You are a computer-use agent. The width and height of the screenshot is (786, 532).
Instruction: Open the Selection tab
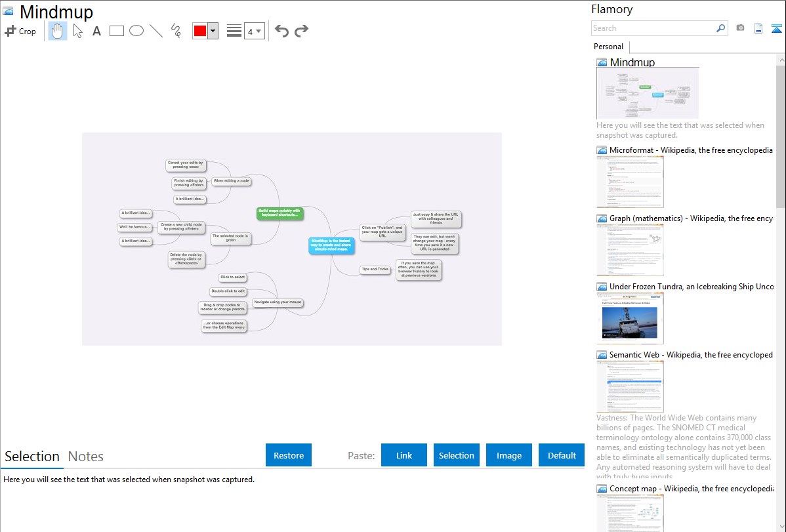coord(32,457)
